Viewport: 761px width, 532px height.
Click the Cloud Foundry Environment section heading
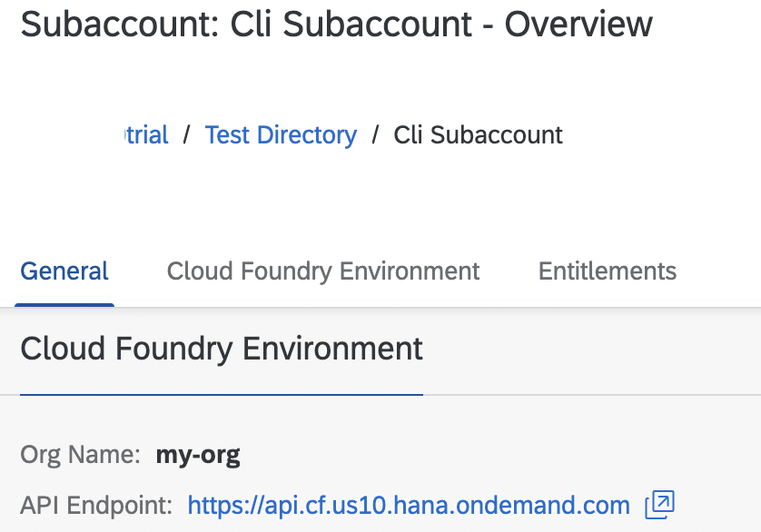tap(222, 349)
